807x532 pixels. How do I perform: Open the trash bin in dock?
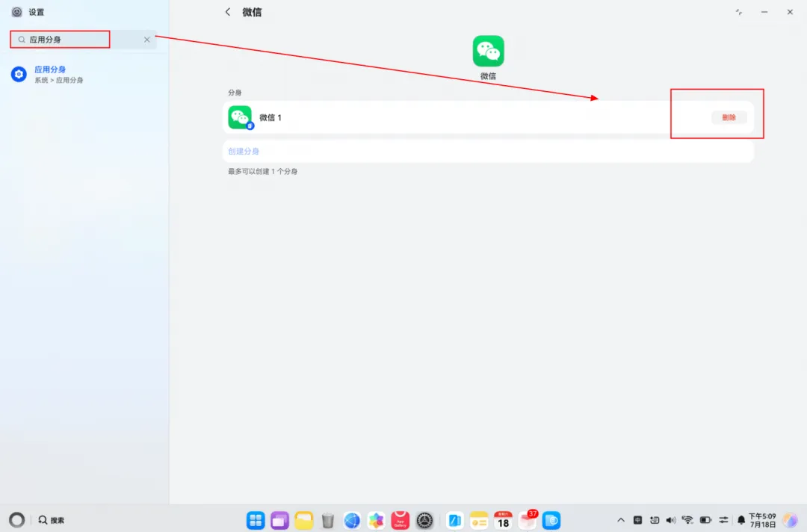click(327, 520)
